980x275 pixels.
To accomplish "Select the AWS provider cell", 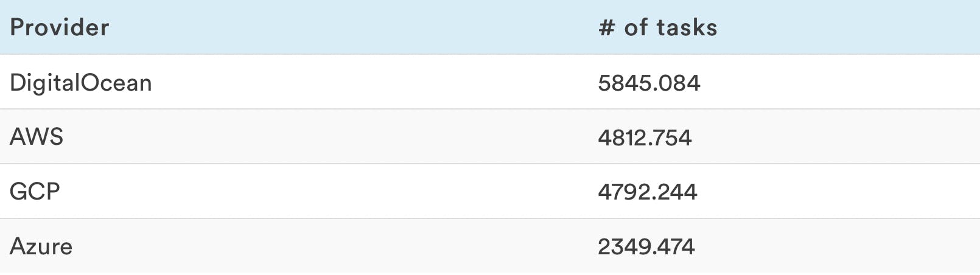I will [37, 137].
